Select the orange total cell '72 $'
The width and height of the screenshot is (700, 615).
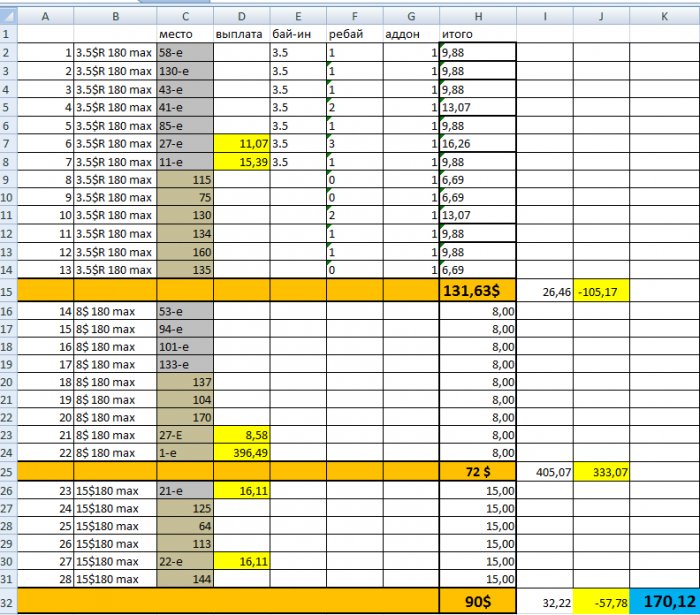478,472
